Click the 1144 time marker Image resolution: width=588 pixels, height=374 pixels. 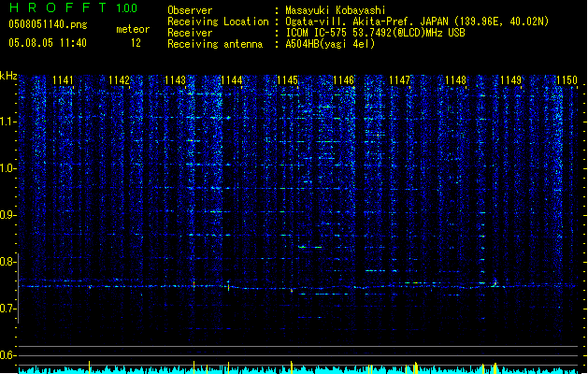[x=232, y=80]
